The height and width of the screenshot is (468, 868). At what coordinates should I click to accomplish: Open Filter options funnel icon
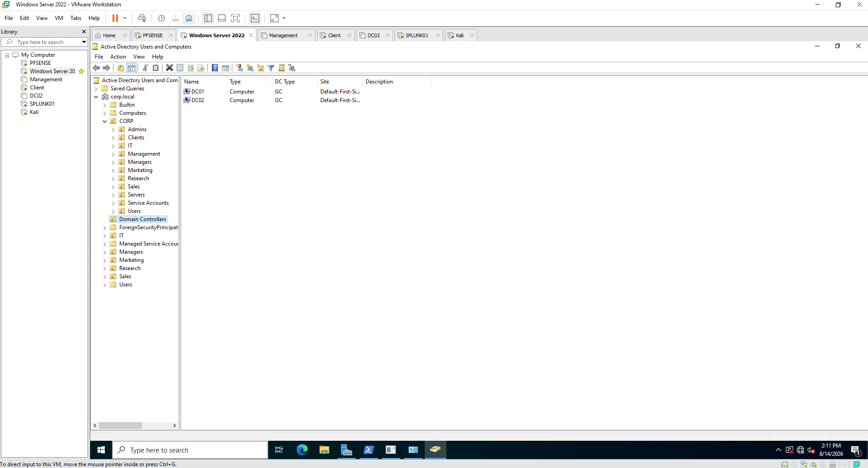[271, 68]
